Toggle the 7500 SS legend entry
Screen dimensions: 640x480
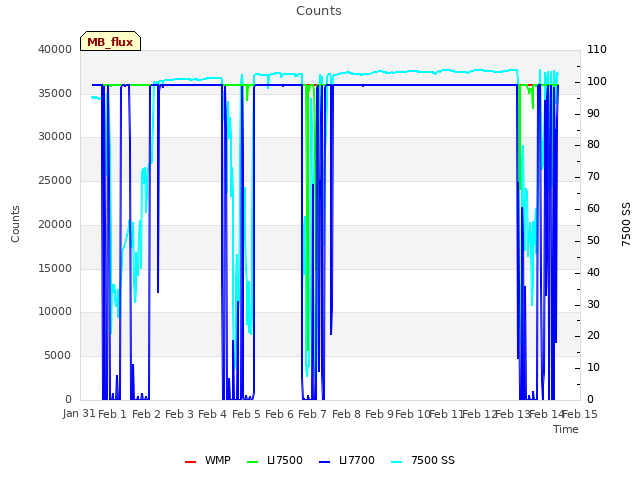423,460
